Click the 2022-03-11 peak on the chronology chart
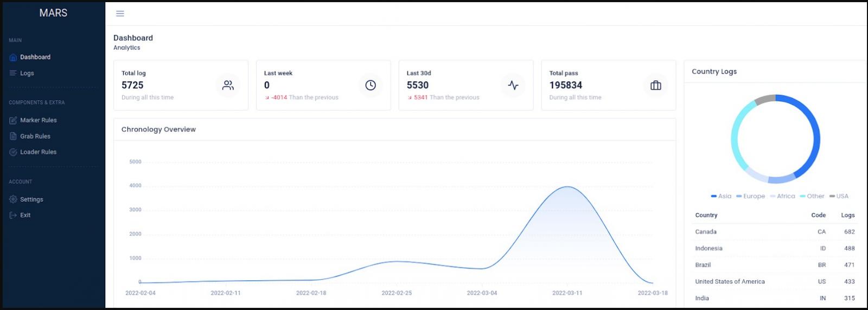 click(x=567, y=186)
